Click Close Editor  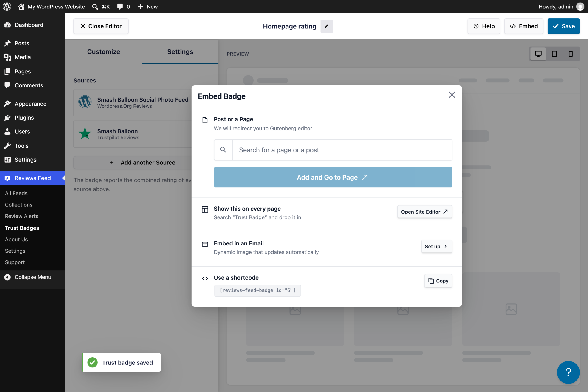coord(101,26)
